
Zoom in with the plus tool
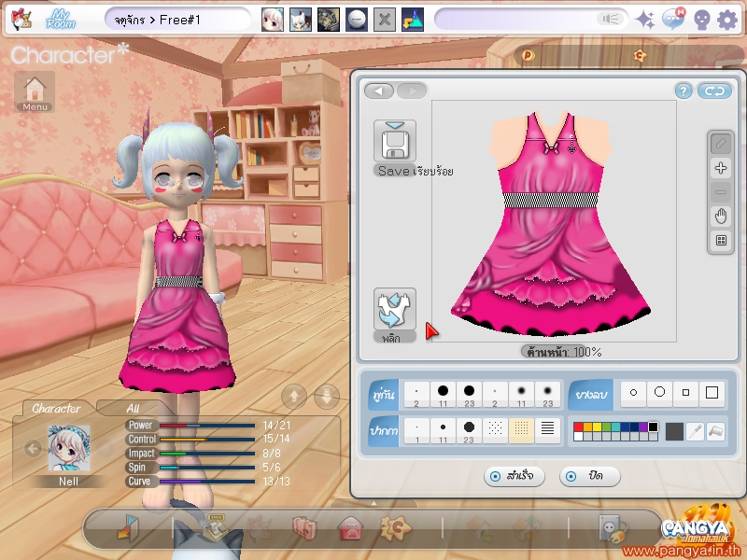pos(720,168)
